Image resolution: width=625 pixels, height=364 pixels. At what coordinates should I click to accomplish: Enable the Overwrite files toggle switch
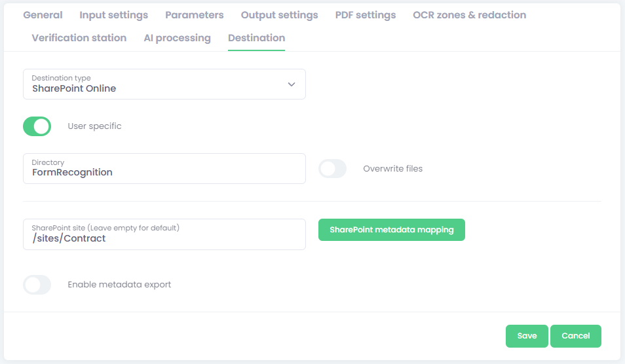pyautogui.click(x=332, y=169)
